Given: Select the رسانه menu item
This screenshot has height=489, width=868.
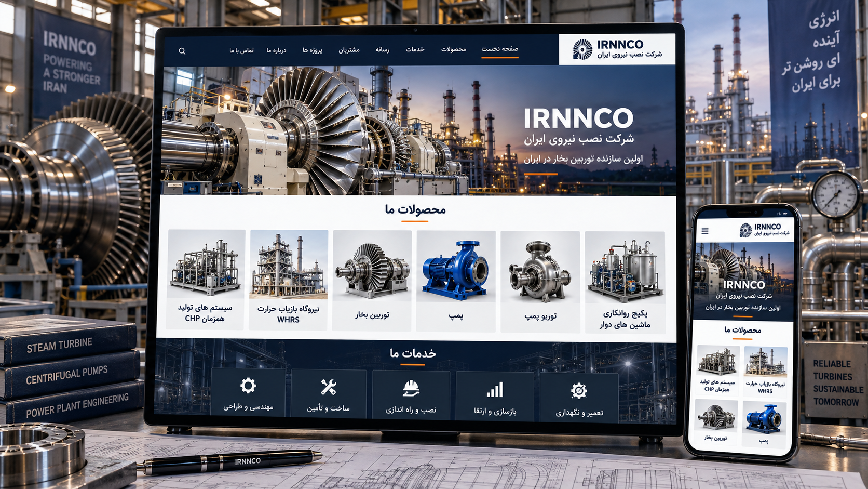Looking at the screenshot, I should pos(382,50).
